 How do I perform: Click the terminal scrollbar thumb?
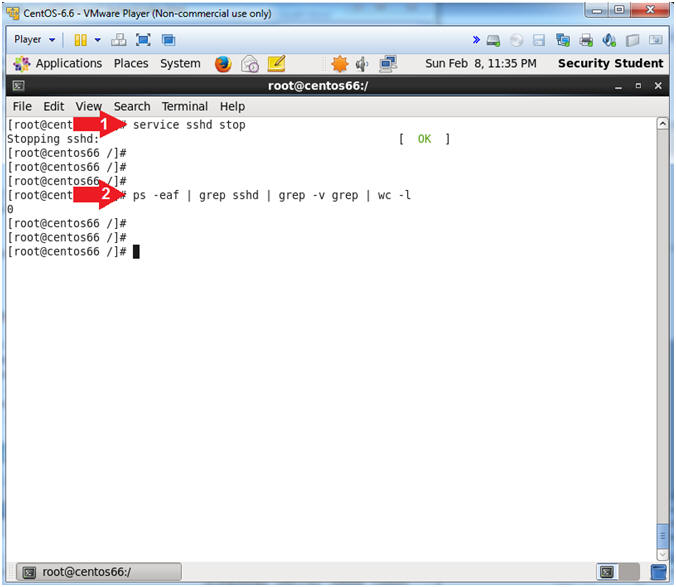tap(663, 536)
